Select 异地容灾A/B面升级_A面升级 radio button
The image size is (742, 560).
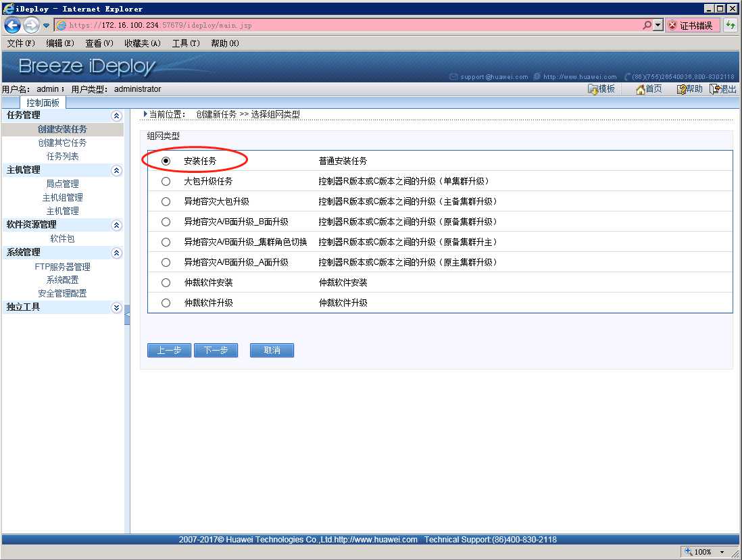166,263
